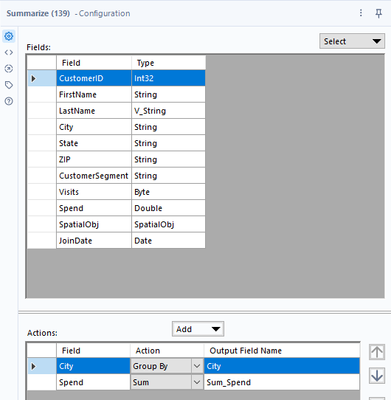Image resolution: width=391 pixels, height=400 pixels.
Task: Open the Annotation tag icon
Action: pyautogui.click(x=9, y=85)
